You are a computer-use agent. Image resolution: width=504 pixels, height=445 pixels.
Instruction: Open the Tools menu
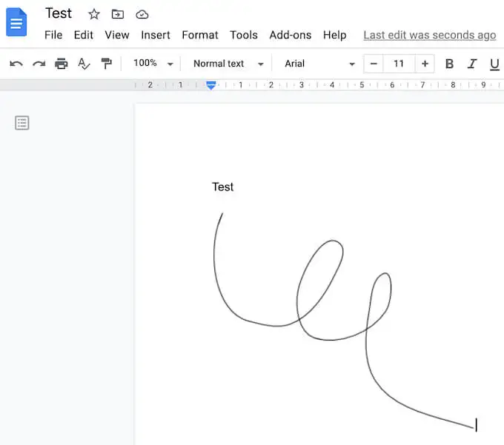coord(244,35)
